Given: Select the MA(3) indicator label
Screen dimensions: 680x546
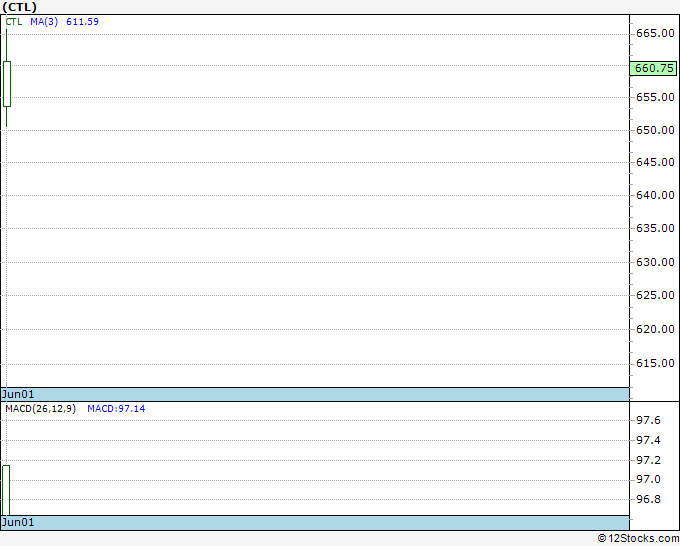Looking at the screenshot, I should coord(44,22).
